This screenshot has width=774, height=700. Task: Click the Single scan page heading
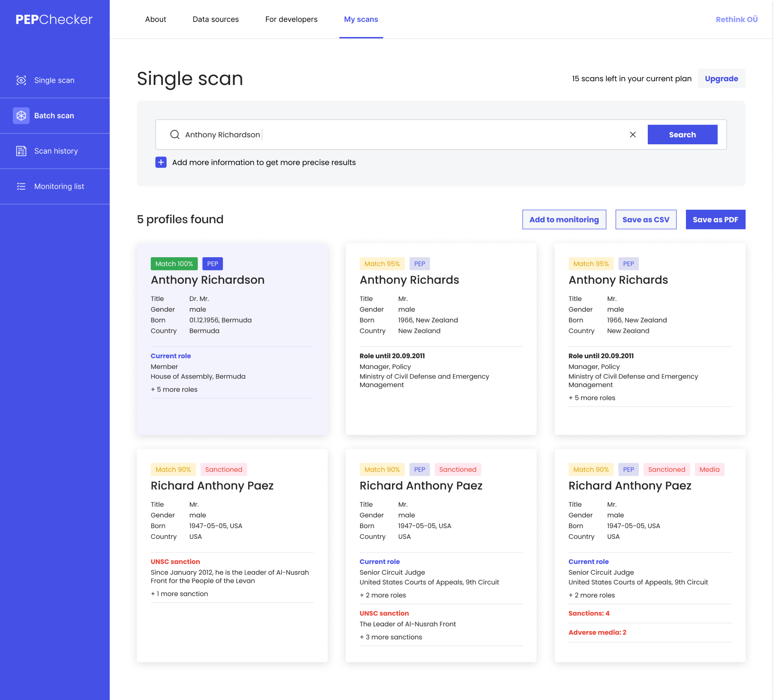tap(190, 79)
